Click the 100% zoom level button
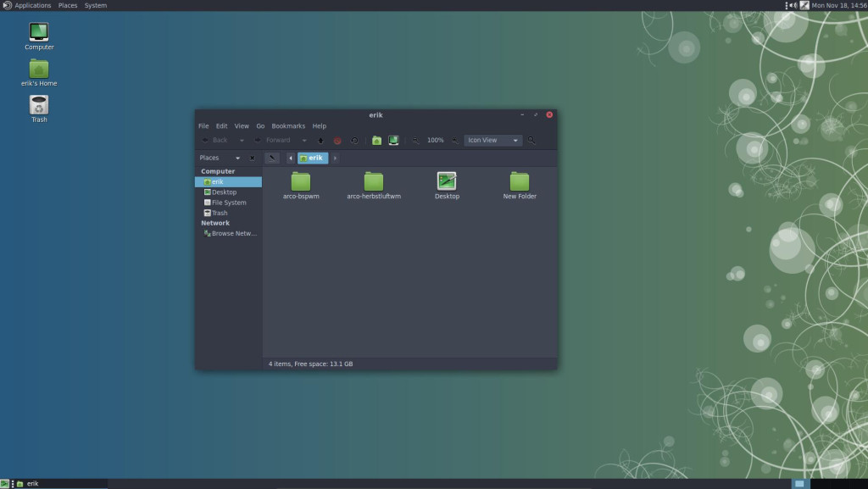868x489 pixels. coord(435,141)
